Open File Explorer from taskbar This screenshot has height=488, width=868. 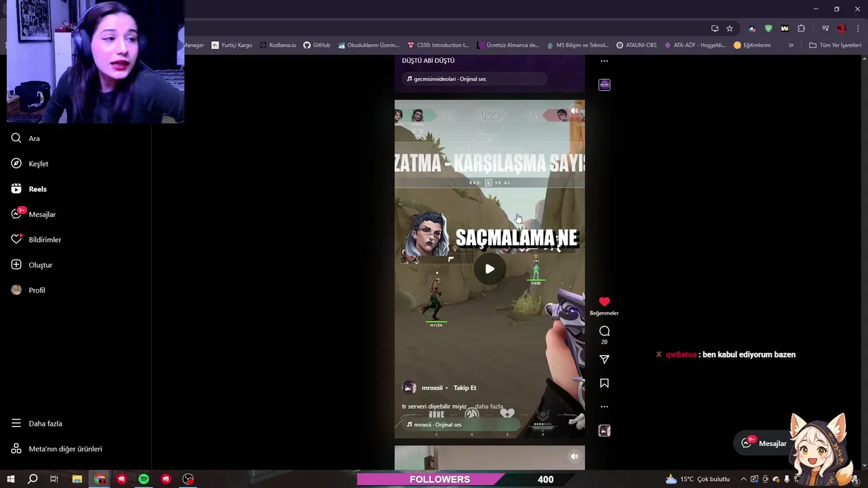(x=77, y=479)
